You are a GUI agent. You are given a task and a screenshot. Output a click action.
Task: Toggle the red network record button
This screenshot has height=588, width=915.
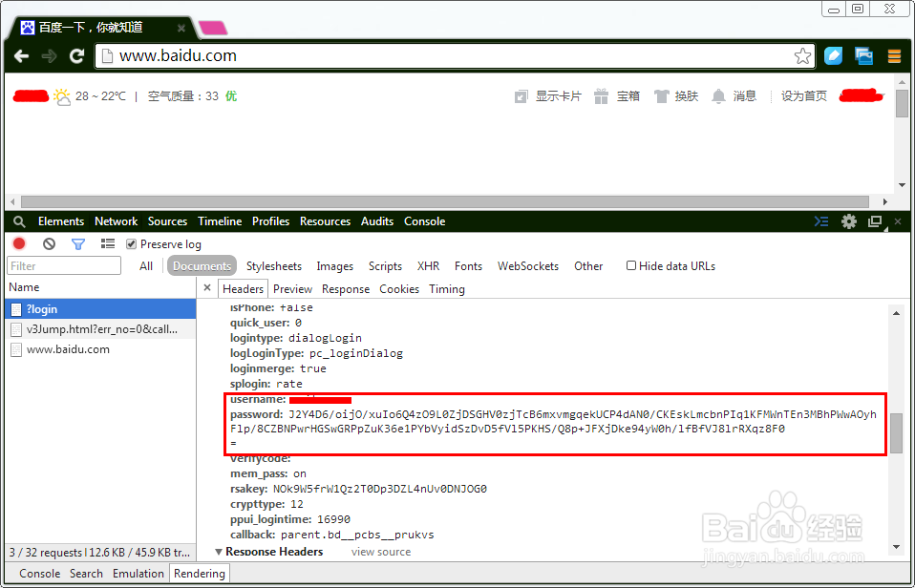pos(19,243)
